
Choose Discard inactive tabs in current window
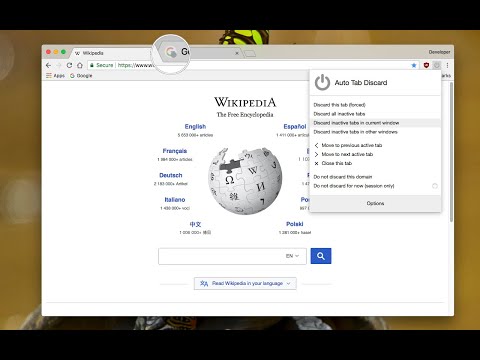[375, 123]
